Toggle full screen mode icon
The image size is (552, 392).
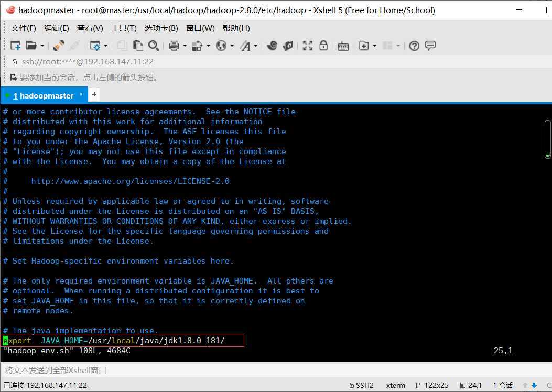pos(308,46)
